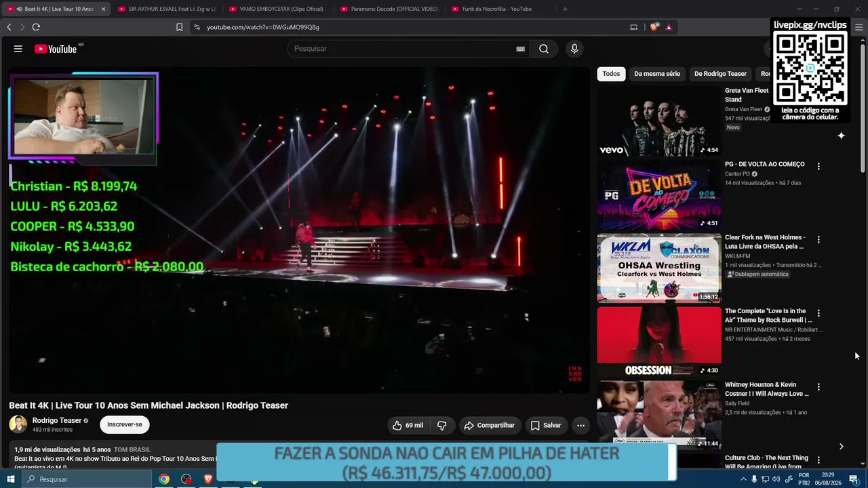This screenshot has height=488, width=868.
Task: Open the browser tab search dropdown
Action: [799, 9]
